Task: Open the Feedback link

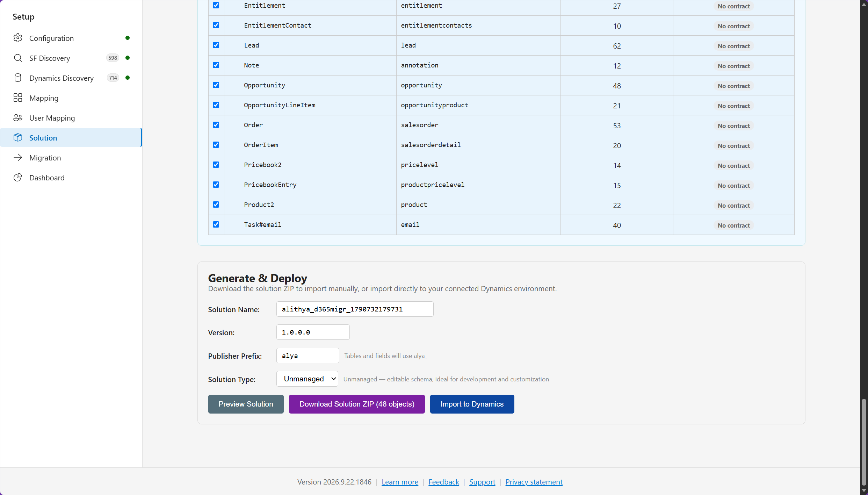Action: (444, 482)
